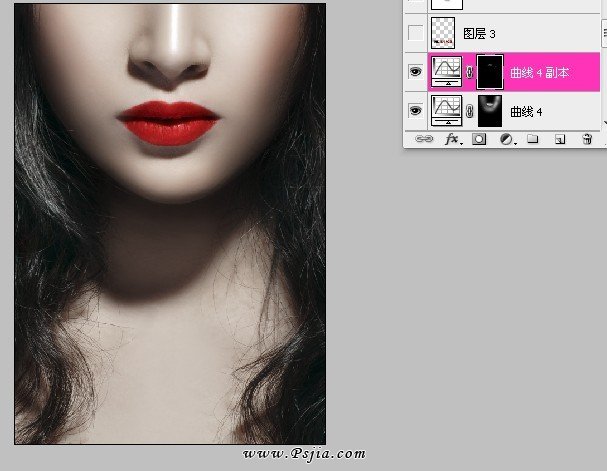
Task: Select the 曲线 4 副本 curves thumbnail
Action: tap(447, 72)
